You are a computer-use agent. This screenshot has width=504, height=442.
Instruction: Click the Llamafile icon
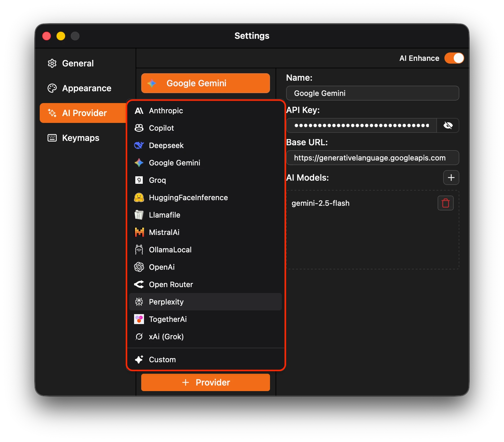(139, 215)
